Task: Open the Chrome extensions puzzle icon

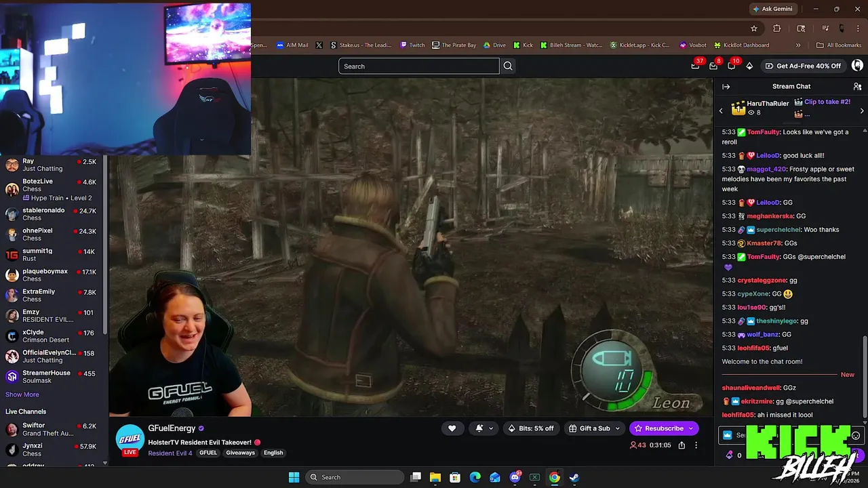Action: coord(777,28)
